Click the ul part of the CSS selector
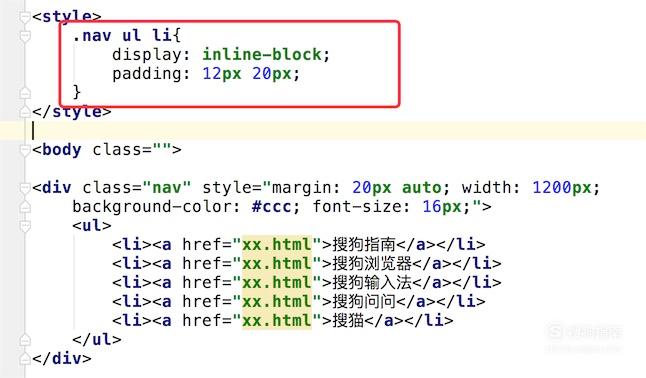646x378 pixels. tap(132, 35)
